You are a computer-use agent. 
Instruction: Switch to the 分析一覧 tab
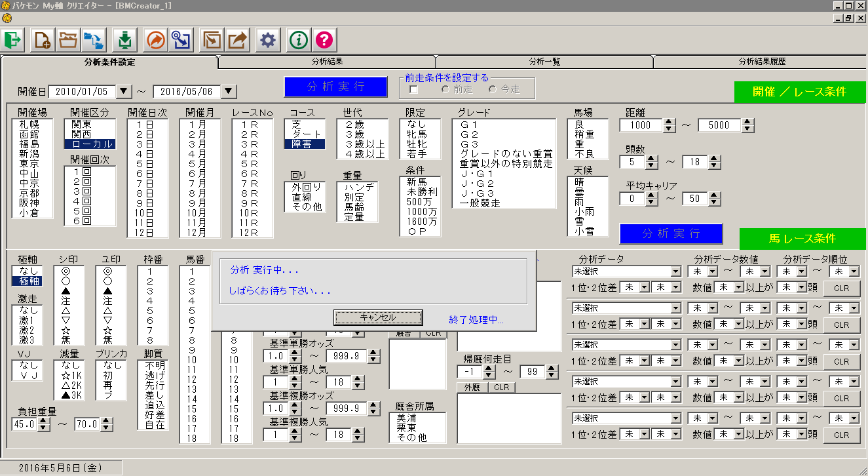(545, 62)
